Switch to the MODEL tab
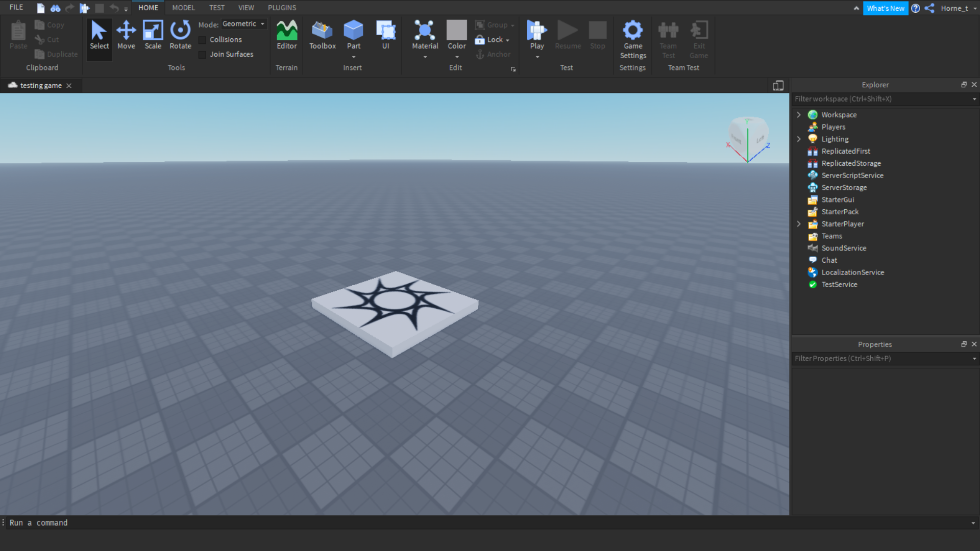This screenshot has width=980, height=551. click(183, 8)
